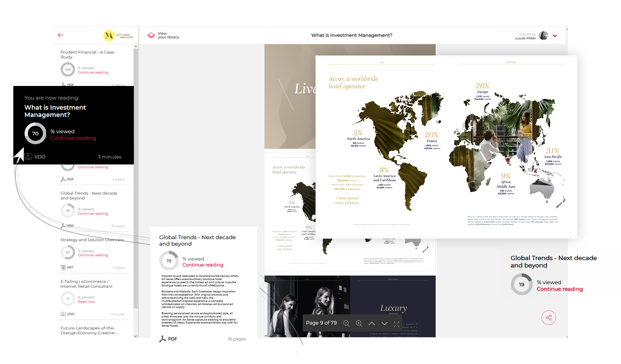Open Strategy and Solution Overview title
This screenshot has width=621, height=364.
[x=92, y=240]
